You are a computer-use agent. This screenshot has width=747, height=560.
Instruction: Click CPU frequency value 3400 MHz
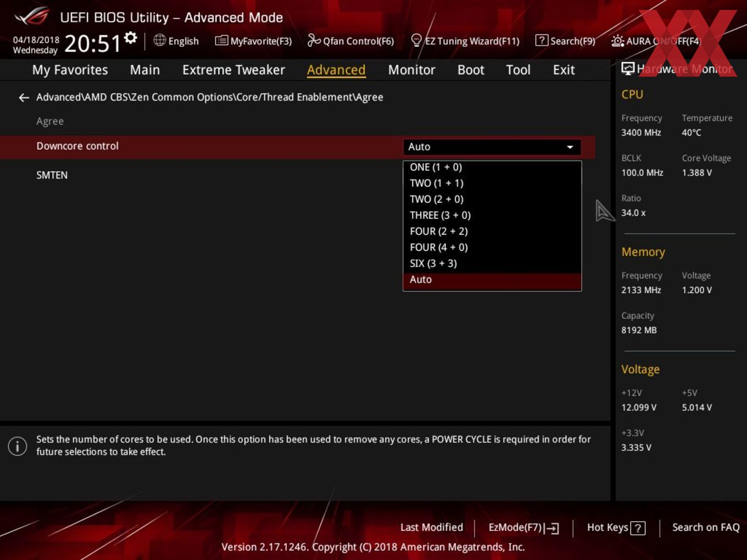coord(641,133)
